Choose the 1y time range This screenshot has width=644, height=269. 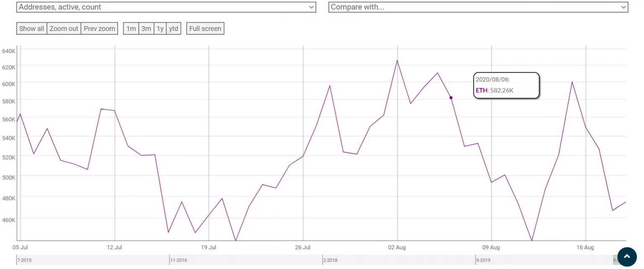click(x=160, y=29)
